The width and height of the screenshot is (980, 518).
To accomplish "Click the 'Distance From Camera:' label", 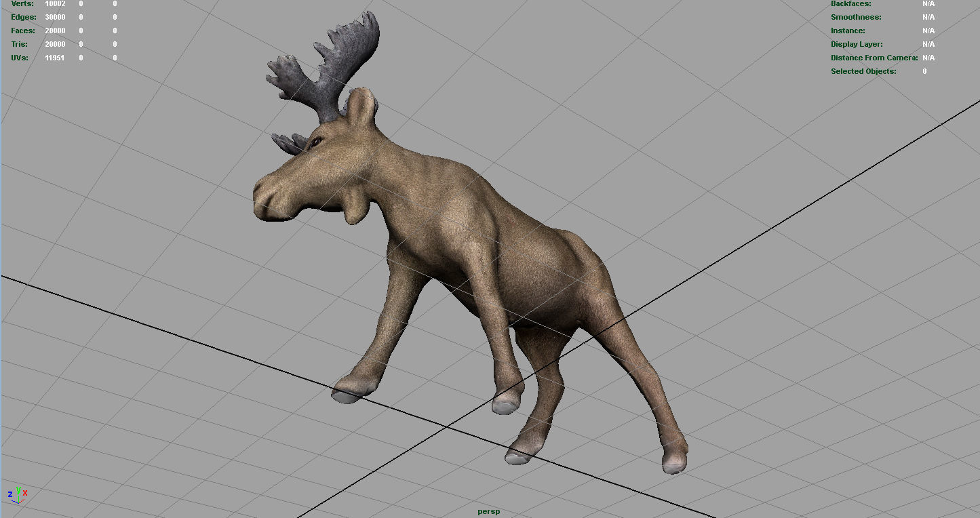I will (x=874, y=58).
